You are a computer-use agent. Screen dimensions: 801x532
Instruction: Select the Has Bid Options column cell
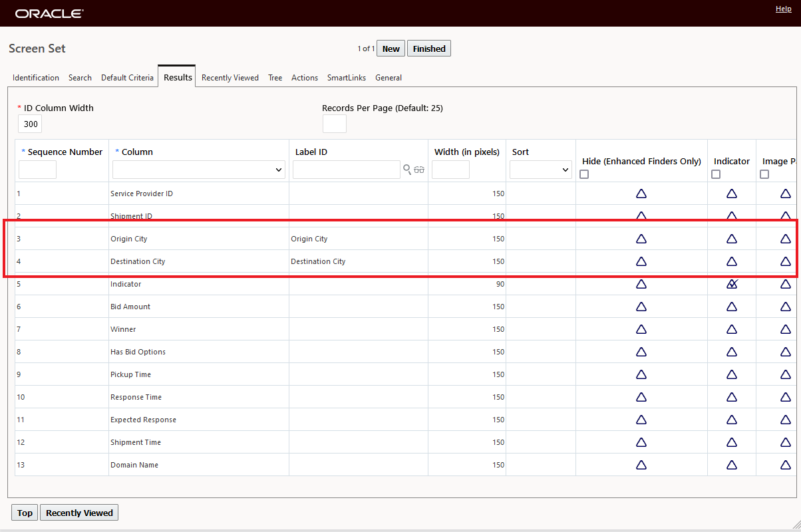tap(199, 352)
